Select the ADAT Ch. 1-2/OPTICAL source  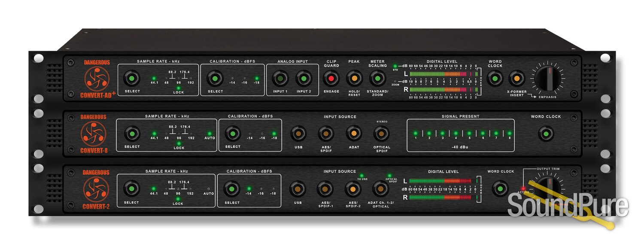[x=380, y=189]
